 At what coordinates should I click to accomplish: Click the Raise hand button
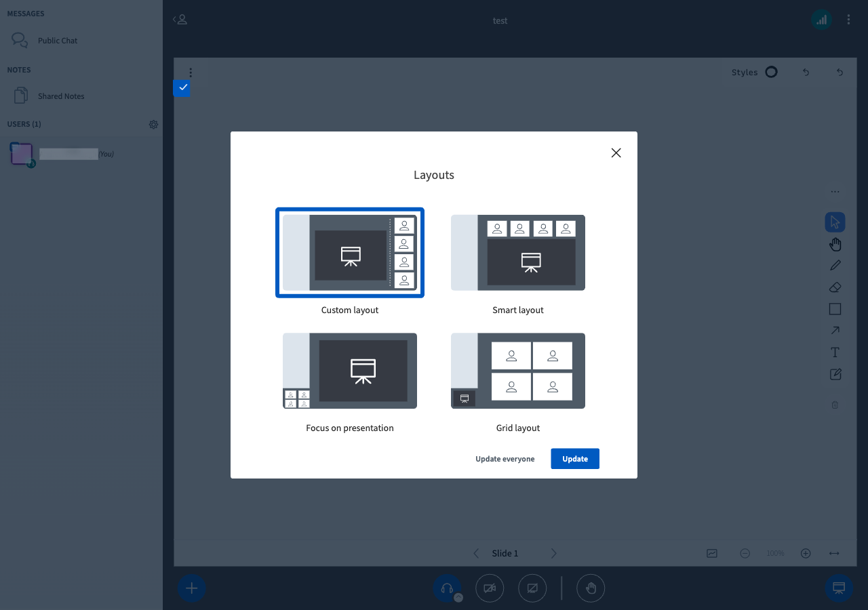click(x=591, y=588)
